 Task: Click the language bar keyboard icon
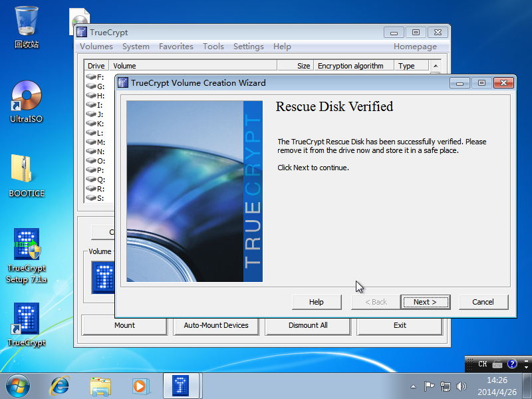pyautogui.click(x=497, y=364)
